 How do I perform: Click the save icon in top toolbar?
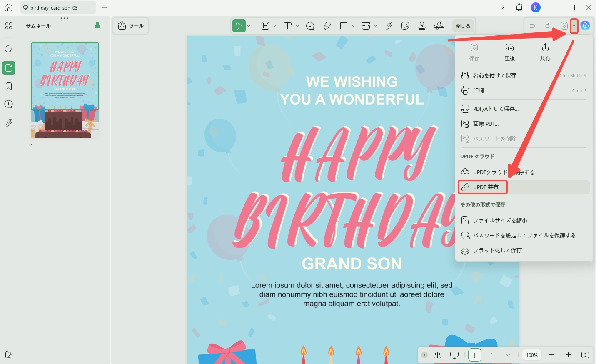click(564, 26)
